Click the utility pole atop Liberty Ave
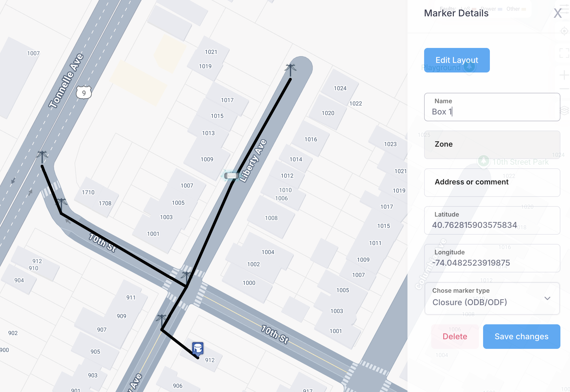570x392 pixels. coord(290,69)
